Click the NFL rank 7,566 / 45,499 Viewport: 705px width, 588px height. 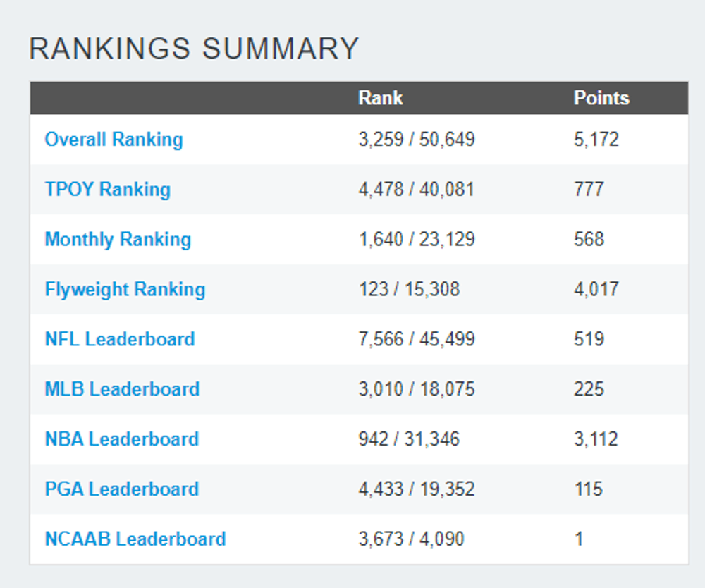416,339
